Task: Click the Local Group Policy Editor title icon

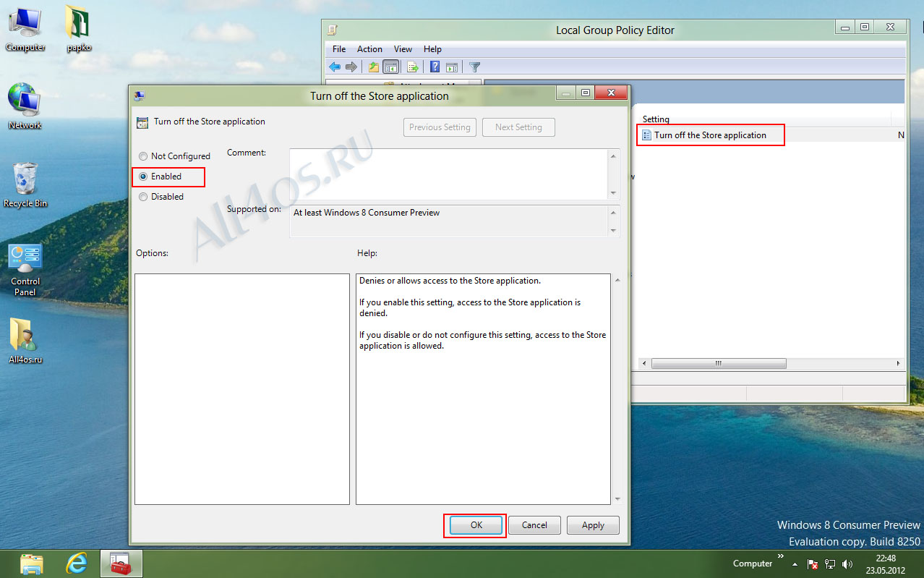Action: (332, 30)
